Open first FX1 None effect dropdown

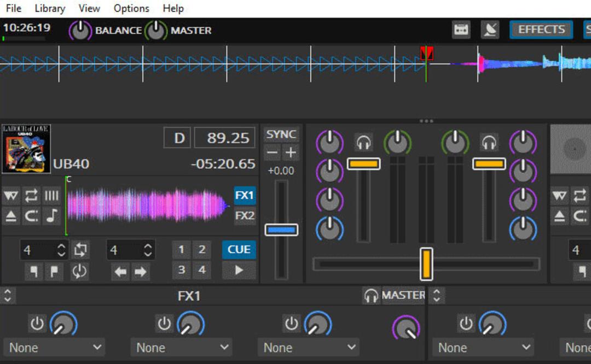(x=54, y=348)
